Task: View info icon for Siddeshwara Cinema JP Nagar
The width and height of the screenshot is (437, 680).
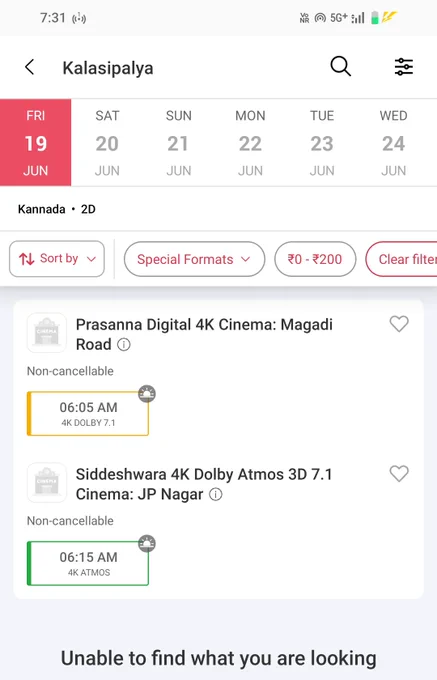Action: click(215, 494)
